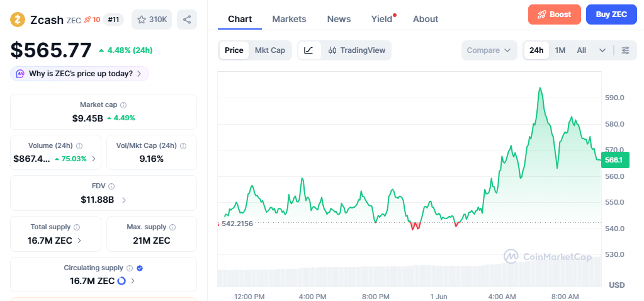The height and width of the screenshot is (301, 644).
Task: Click the Buy ZEC button
Action: click(611, 14)
